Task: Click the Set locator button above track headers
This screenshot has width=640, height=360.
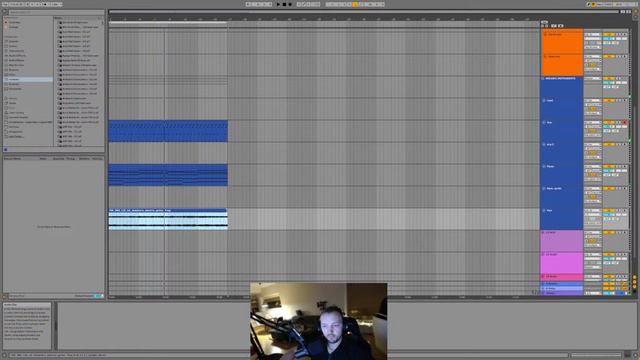Action: point(544,22)
